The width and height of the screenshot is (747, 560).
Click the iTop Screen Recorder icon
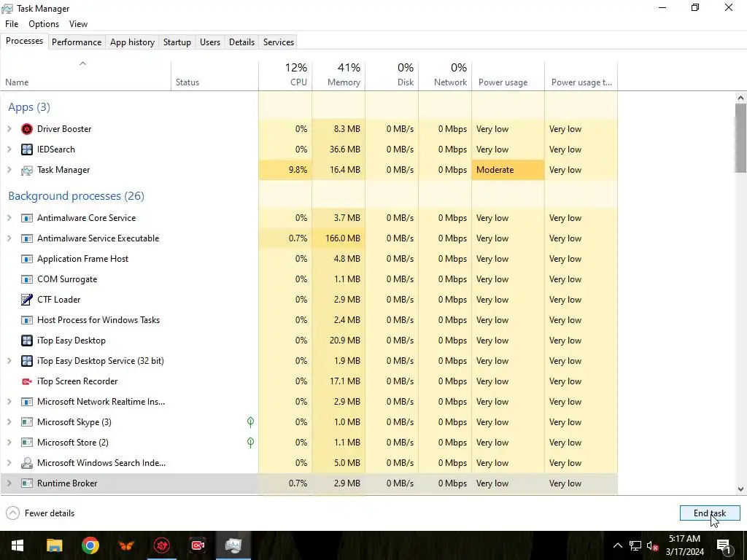(x=27, y=381)
